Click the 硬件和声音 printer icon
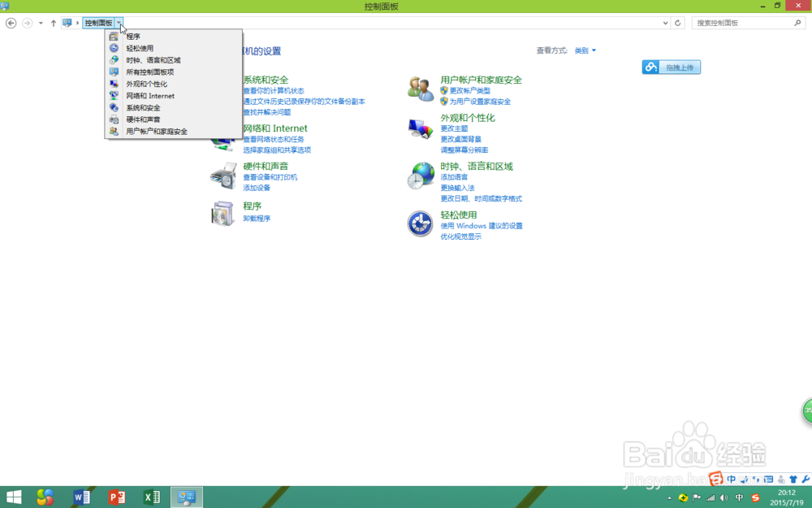The width and height of the screenshot is (812, 508). point(222,176)
